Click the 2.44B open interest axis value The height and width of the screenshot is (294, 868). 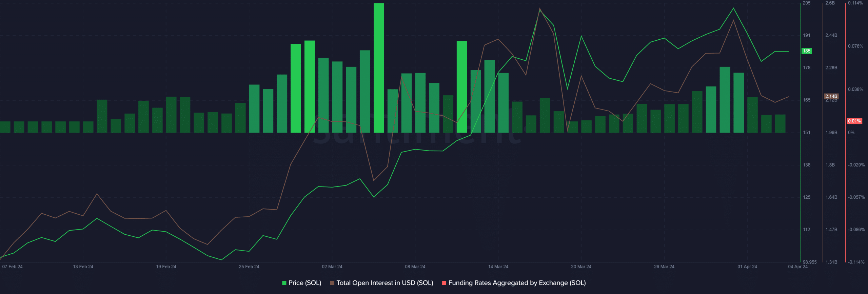(831, 35)
